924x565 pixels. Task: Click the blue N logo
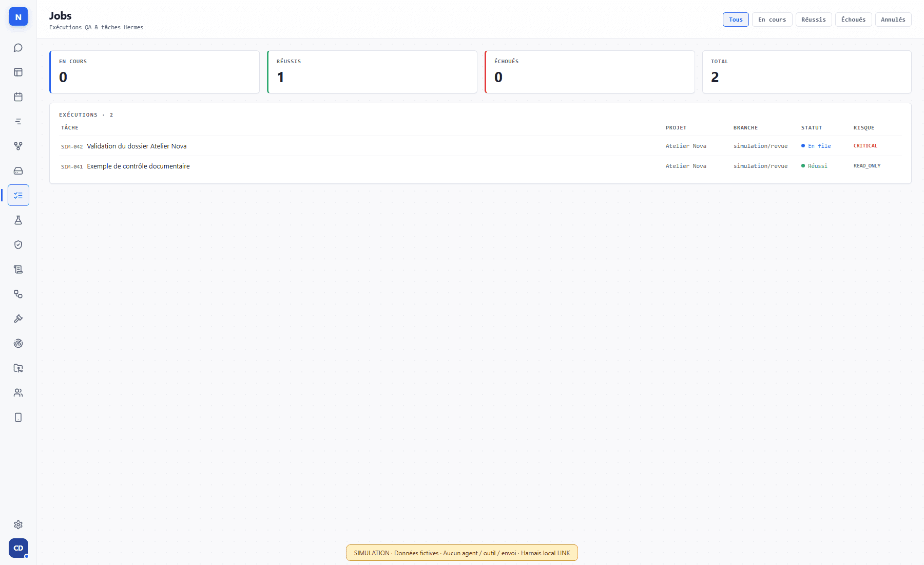[x=18, y=17]
